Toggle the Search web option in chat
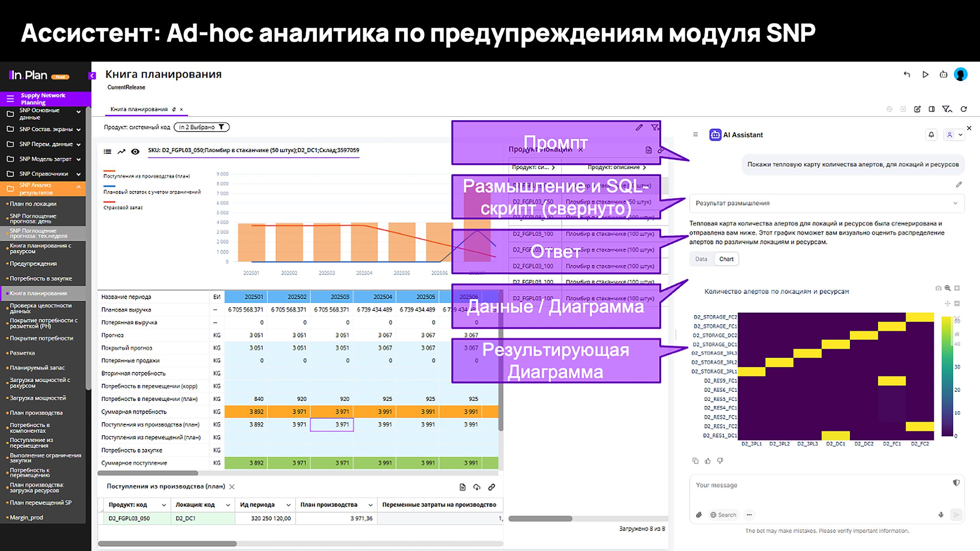The width and height of the screenshot is (980, 551). pos(723,515)
